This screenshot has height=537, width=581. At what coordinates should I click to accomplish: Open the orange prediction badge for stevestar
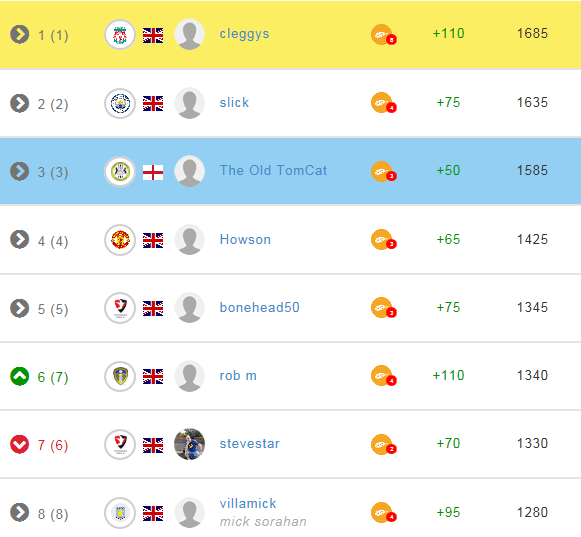(383, 444)
